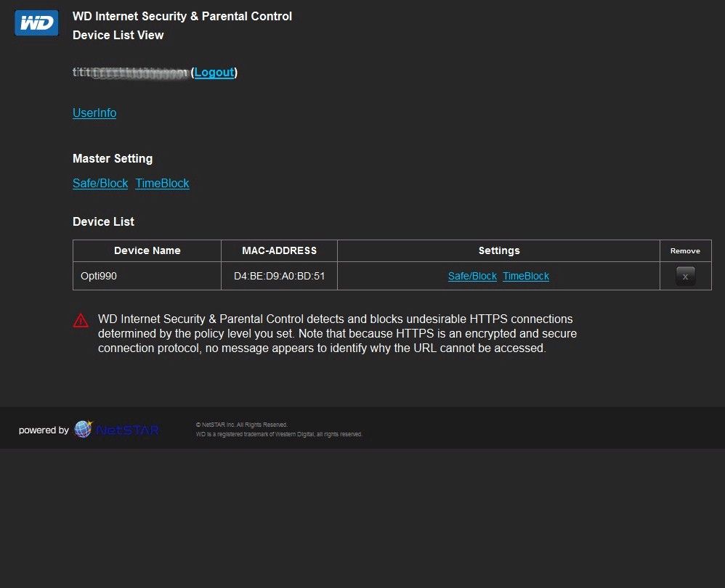
Task: Click the 'powered by' footer text
Action: pos(44,430)
